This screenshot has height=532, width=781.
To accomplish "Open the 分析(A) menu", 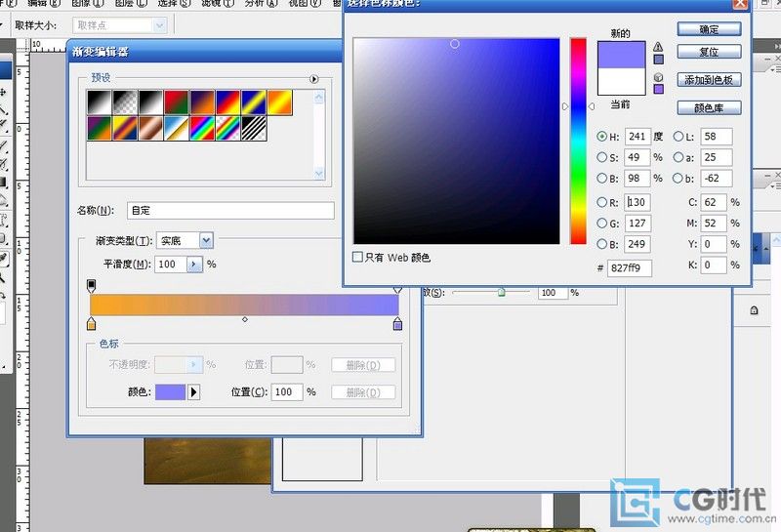I will pos(261,3).
